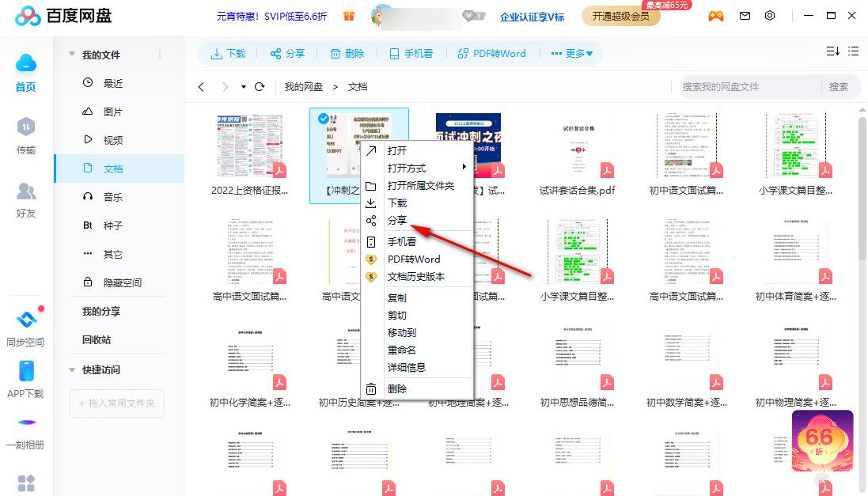The height and width of the screenshot is (496, 868).
Task: Click PDF转Word in the toolbar
Action: pos(491,54)
